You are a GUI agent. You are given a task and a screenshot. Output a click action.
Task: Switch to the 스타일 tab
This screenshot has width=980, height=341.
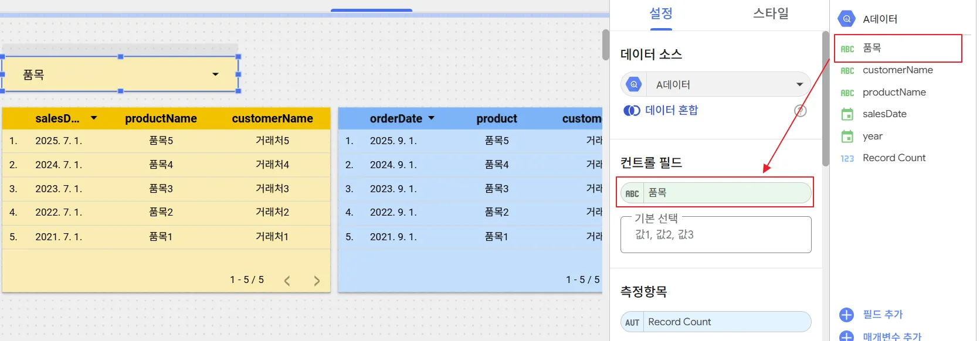click(x=771, y=13)
